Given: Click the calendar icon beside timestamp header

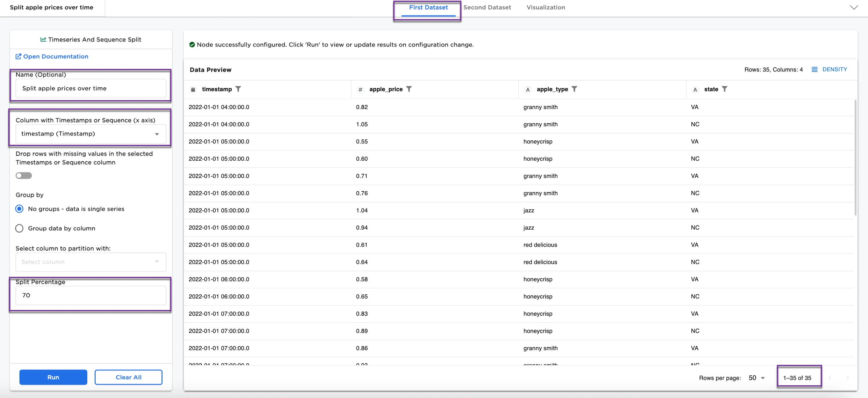Looking at the screenshot, I should click(x=193, y=89).
